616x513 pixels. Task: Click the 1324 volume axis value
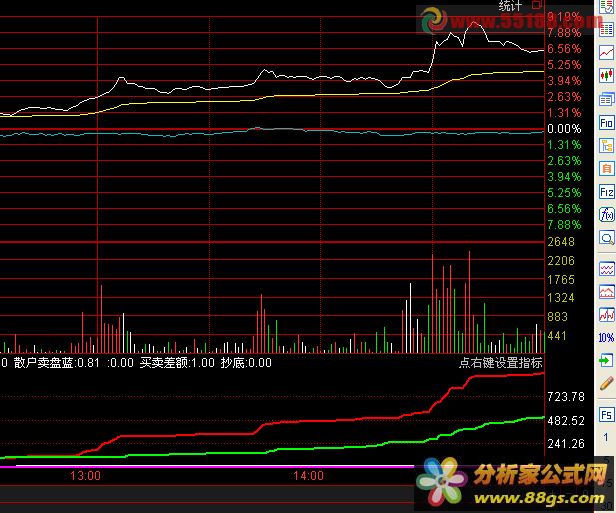[561, 298]
